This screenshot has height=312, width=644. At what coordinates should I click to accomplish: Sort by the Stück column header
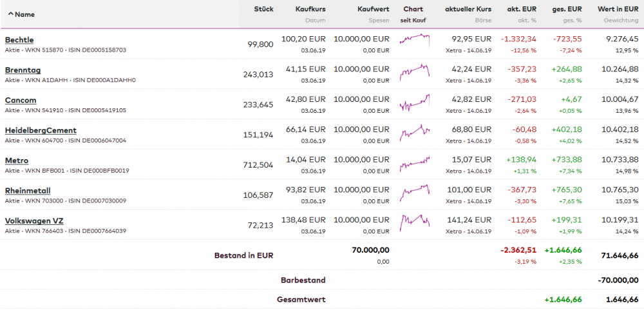263,9
